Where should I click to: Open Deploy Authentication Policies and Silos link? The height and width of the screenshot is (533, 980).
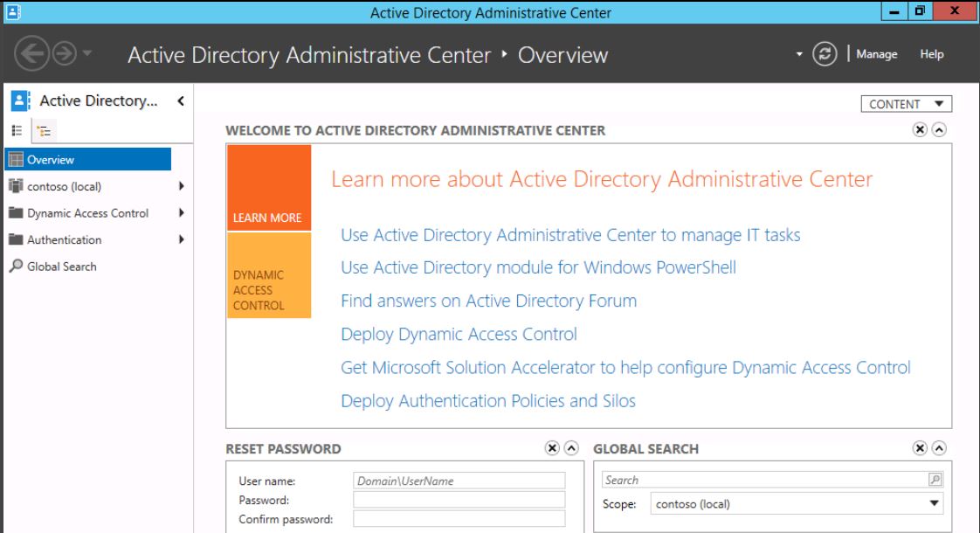pyautogui.click(x=487, y=401)
